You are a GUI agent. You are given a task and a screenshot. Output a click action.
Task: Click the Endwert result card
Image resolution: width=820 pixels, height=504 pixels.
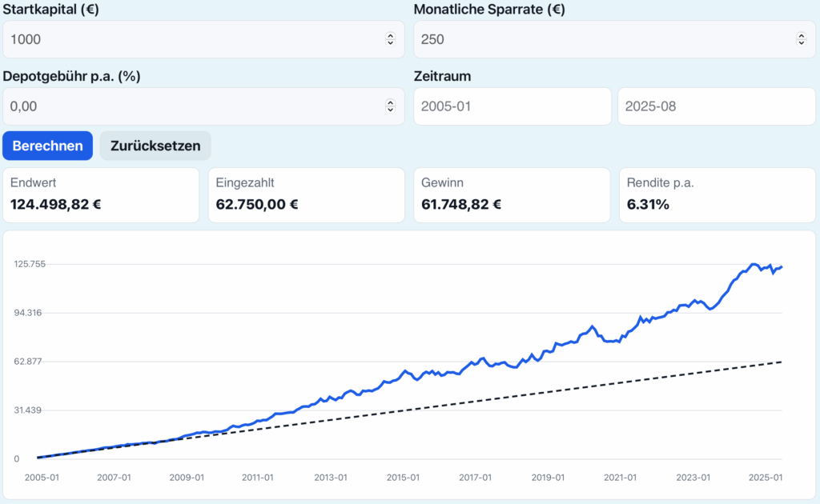(101, 195)
